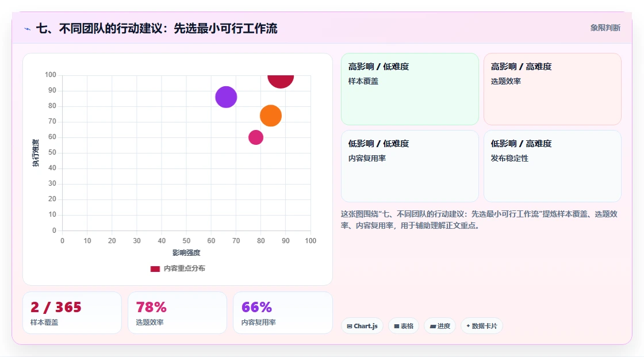Click the 进度 tag chip

[440, 326]
